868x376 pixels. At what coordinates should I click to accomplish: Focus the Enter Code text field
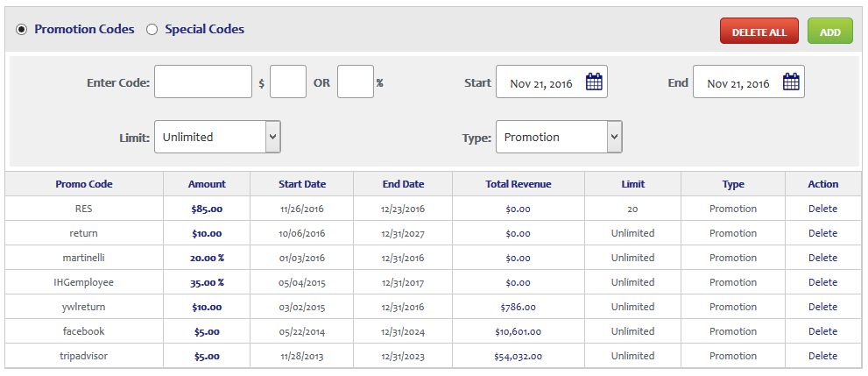pos(203,82)
